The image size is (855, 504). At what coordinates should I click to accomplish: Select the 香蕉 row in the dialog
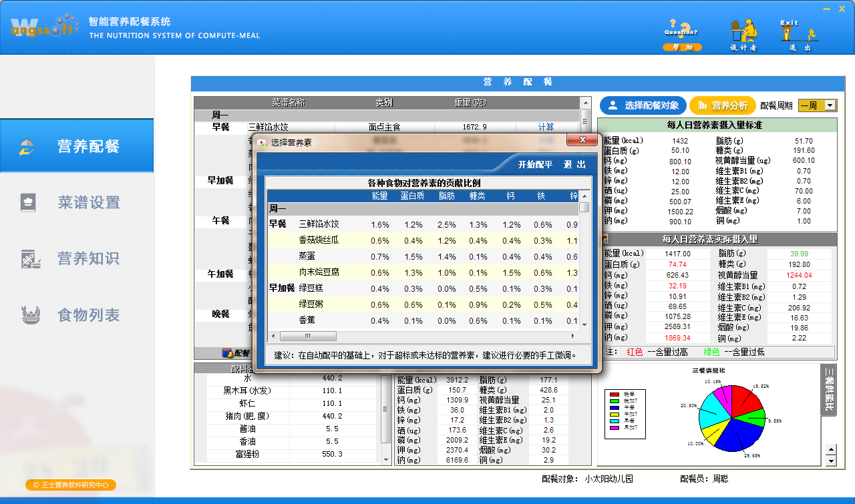(423, 320)
